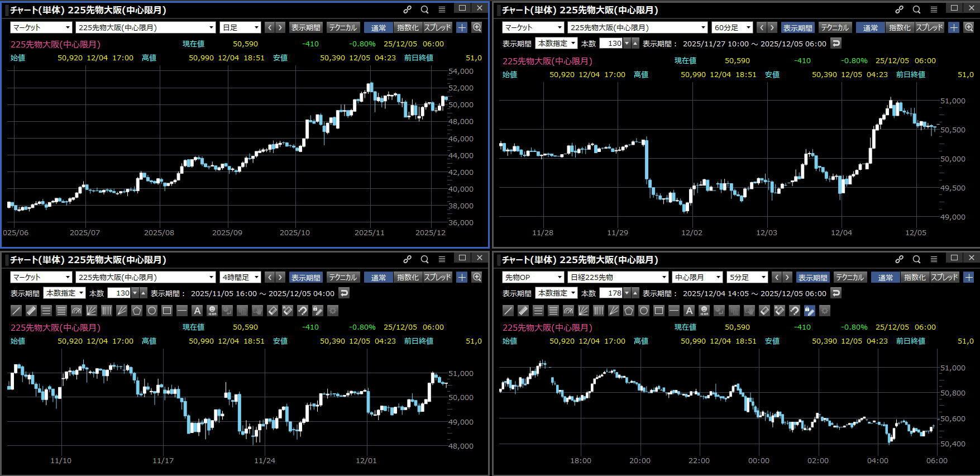Select the rectangle drawing tool in bottom-left chart

coord(167,311)
